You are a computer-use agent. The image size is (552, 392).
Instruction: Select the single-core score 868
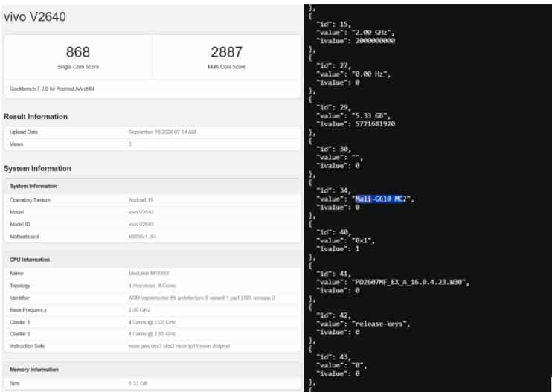(78, 52)
